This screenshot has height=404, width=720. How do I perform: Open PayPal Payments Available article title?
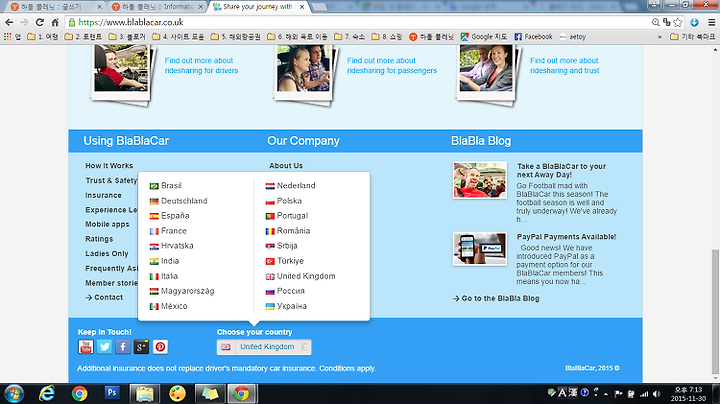(566, 237)
